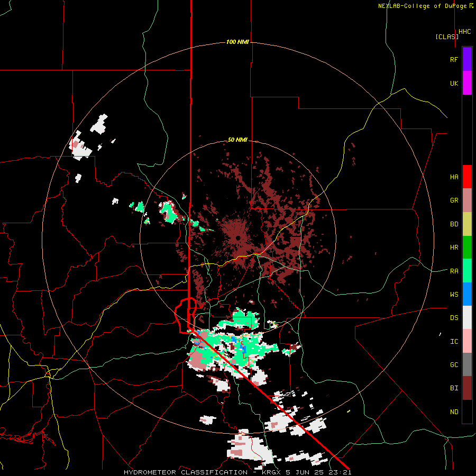This screenshot has height=476, width=476.
Task: Click the DS legend label
Action: click(x=454, y=318)
